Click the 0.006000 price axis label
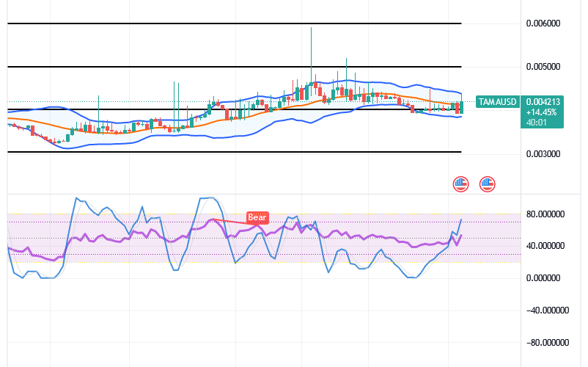This screenshot has width=588, height=367. tap(543, 23)
